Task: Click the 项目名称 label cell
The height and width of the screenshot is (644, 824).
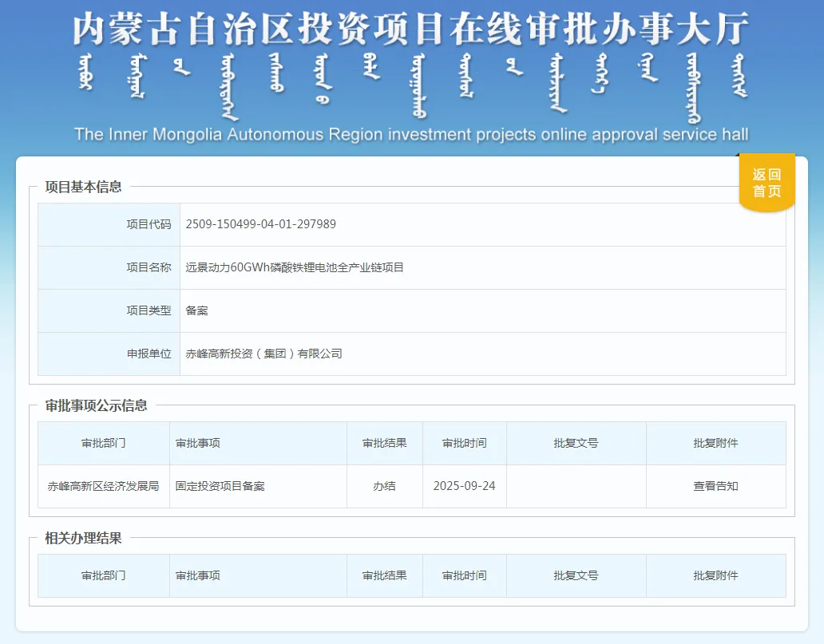Action: (x=109, y=267)
